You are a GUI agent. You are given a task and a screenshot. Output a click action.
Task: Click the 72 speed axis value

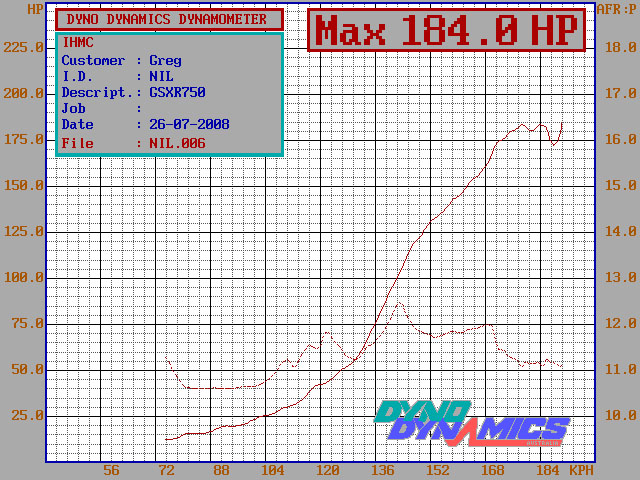click(167, 470)
